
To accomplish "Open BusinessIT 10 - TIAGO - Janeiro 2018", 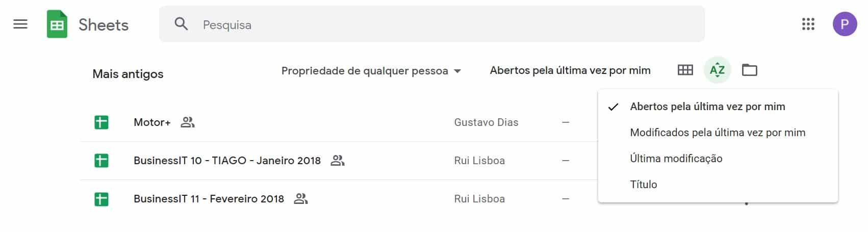I will [227, 161].
